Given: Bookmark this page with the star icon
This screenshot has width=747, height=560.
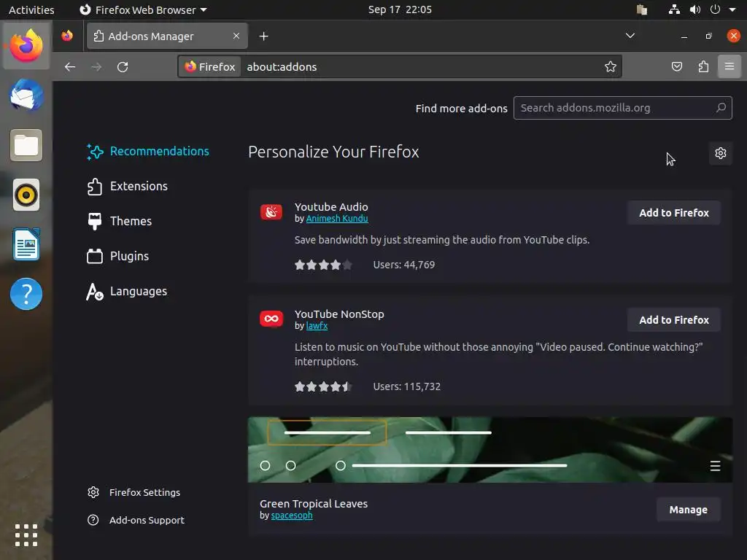Looking at the screenshot, I should [611, 66].
